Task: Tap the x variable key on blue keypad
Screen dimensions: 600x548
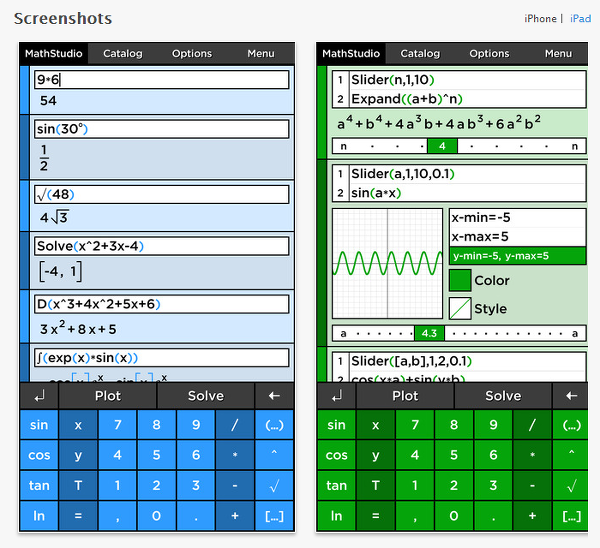Action: coord(78,425)
